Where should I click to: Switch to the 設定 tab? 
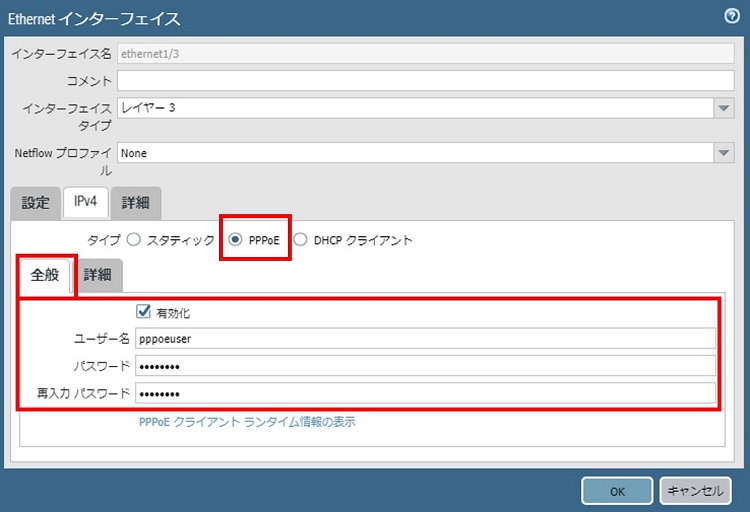[35, 202]
